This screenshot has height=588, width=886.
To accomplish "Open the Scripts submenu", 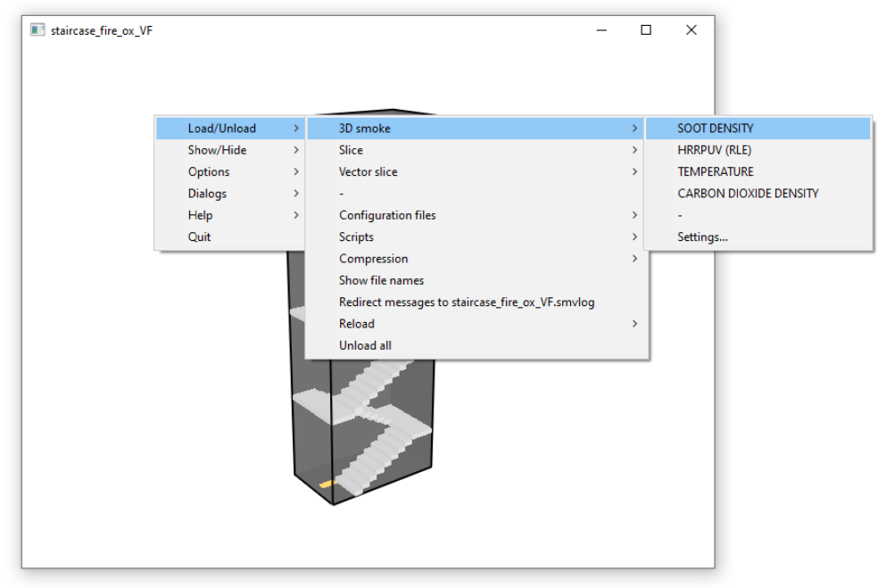I will coord(476,237).
